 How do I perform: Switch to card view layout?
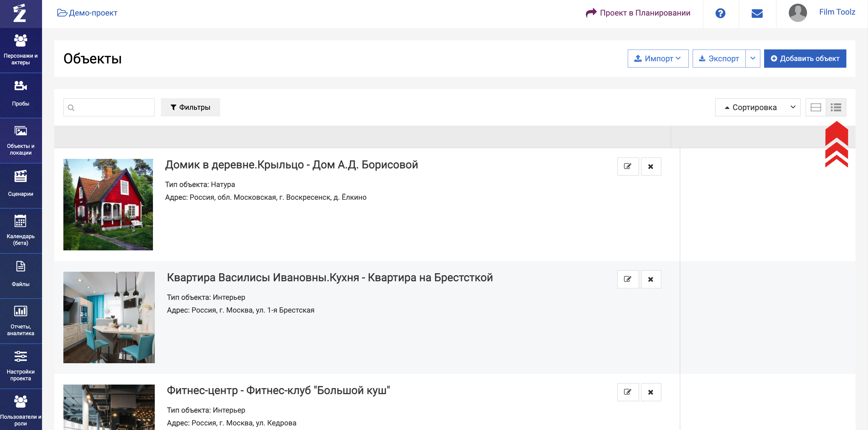pos(815,107)
